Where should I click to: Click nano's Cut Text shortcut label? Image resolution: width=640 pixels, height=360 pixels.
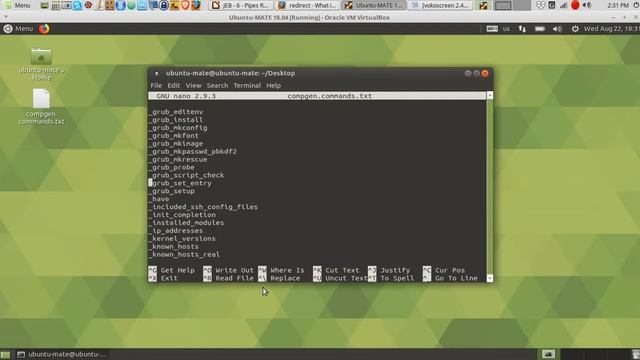pyautogui.click(x=342, y=270)
